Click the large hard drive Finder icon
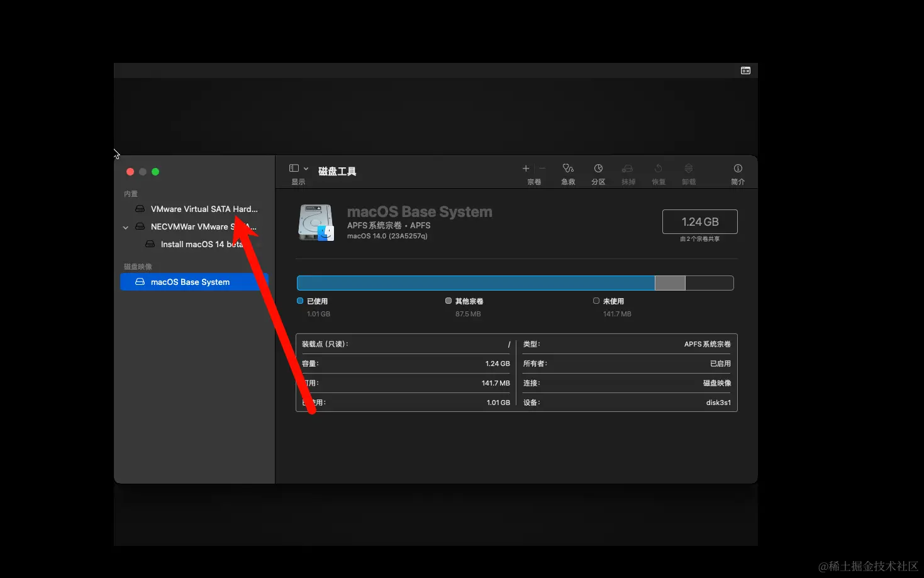The width and height of the screenshot is (924, 578). coord(316,223)
